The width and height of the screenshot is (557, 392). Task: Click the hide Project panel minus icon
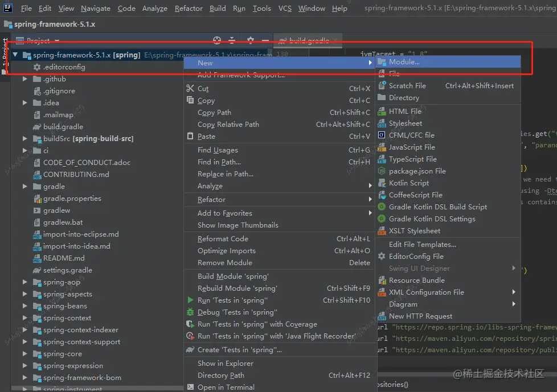(x=265, y=40)
